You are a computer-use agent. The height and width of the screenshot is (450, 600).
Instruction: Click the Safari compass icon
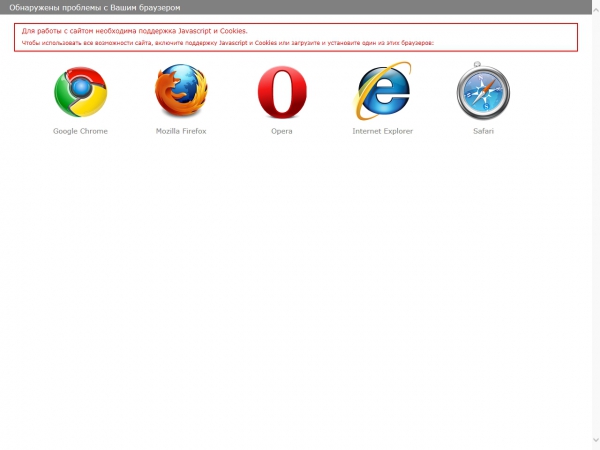pyautogui.click(x=483, y=90)
